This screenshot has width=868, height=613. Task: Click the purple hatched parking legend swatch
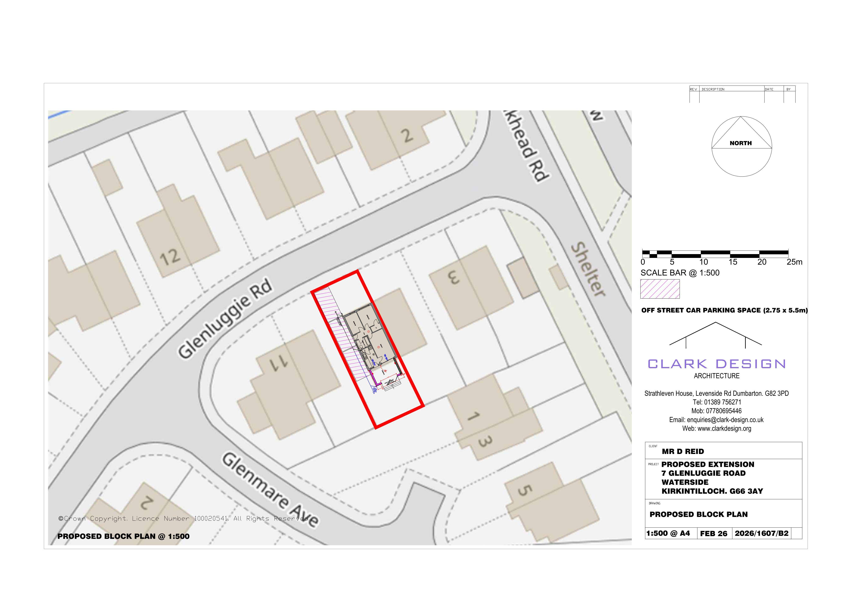[660, 289]
